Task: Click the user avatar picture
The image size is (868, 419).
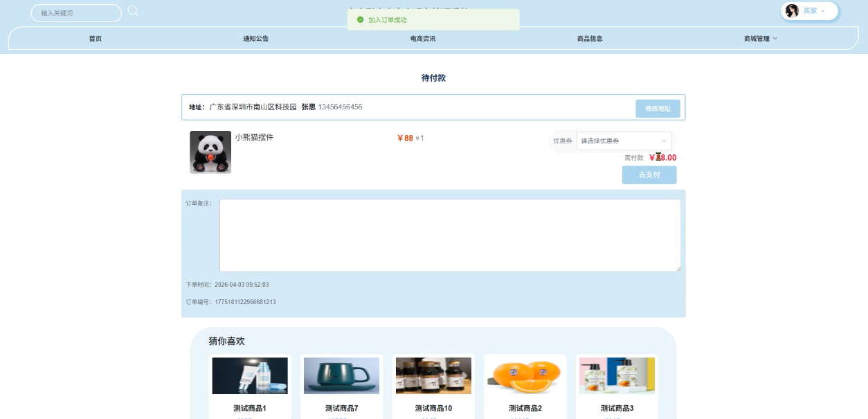Action: point(792,11)
